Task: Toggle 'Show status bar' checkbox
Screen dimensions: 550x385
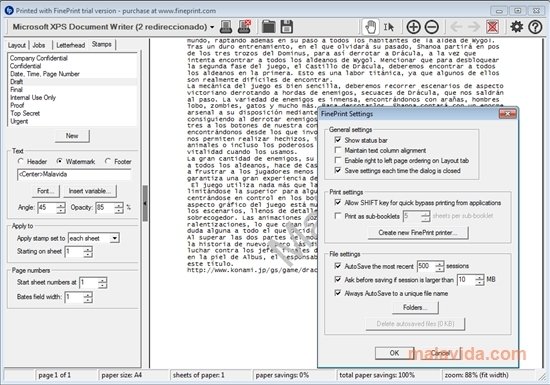Action: (337, 140)
